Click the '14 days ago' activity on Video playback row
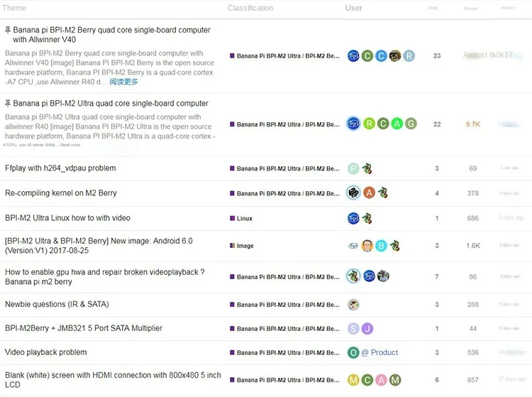This screenshot has width=532, height=397. click(512, 352)
